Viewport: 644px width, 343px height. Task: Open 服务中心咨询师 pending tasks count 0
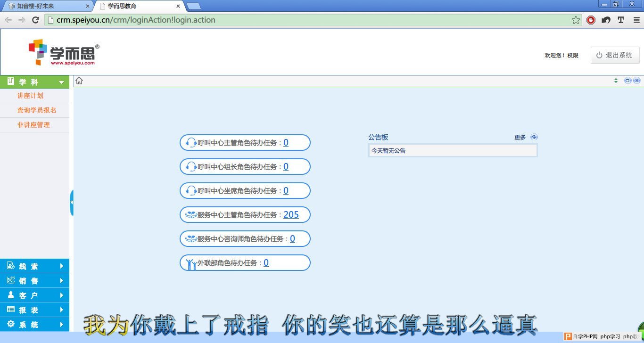(293, 239)
